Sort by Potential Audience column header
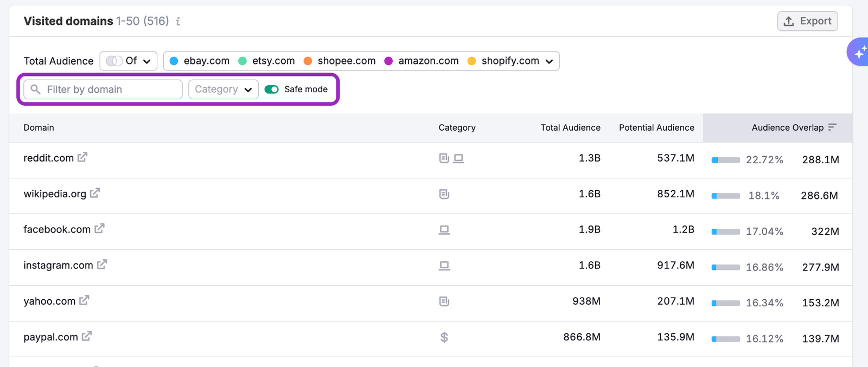Image resolution: width=868 pixels, height=367 pixels. point(656,127)
